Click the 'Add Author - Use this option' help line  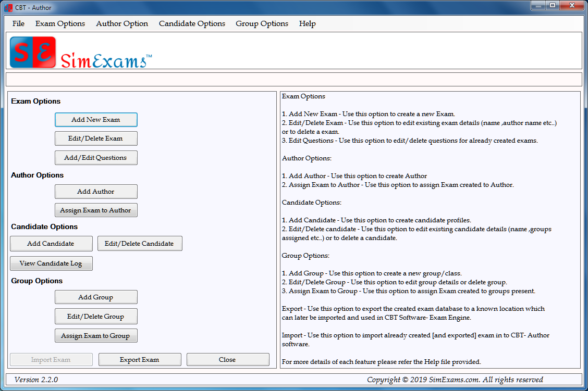pyautogui.click(x=354, y=176)
